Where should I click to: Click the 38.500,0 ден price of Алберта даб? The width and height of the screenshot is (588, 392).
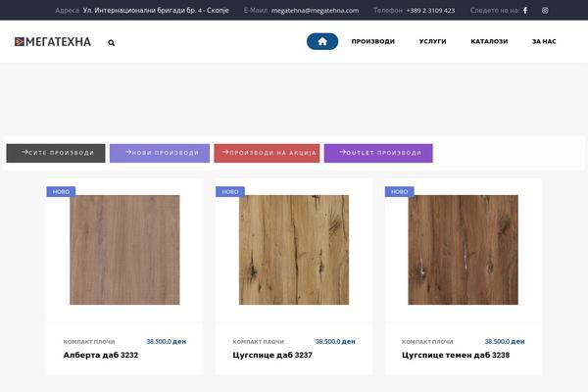pos(167,341)
